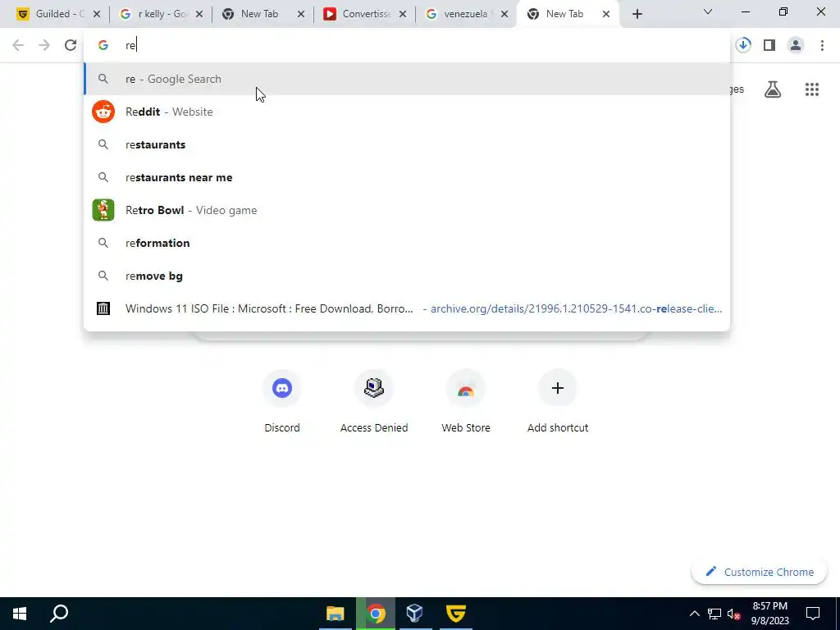Viewport: 840px width, 630px height.
Task: Select the Retro Bowl video game suggestion
Action: coord(407,210)
